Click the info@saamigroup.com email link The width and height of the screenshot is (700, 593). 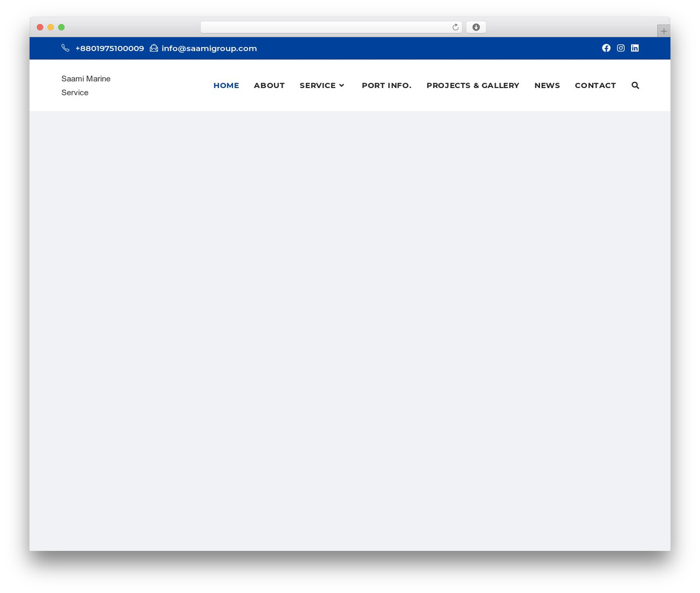(x=209, y=48)
